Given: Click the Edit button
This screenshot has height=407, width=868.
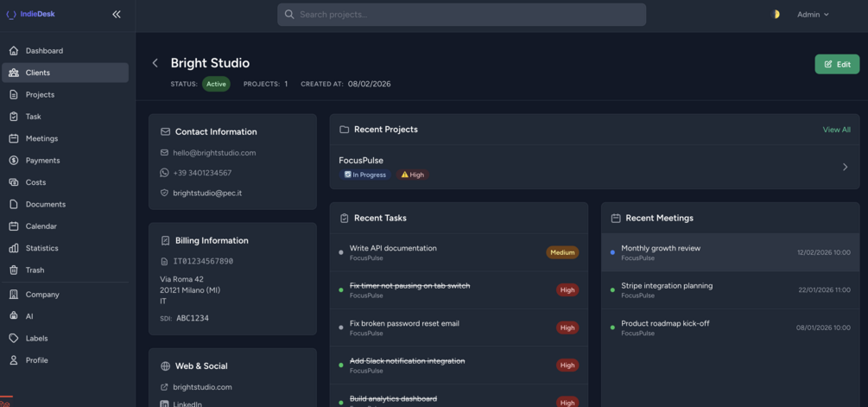Looking at the screenshot, I should pyautogui.click(x=837, y=64).
